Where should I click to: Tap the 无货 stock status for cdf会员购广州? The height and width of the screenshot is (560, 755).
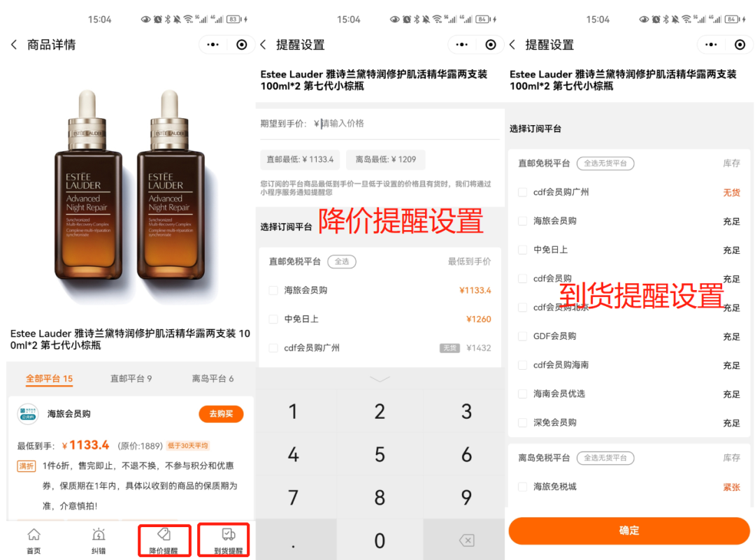click(731, 192)
